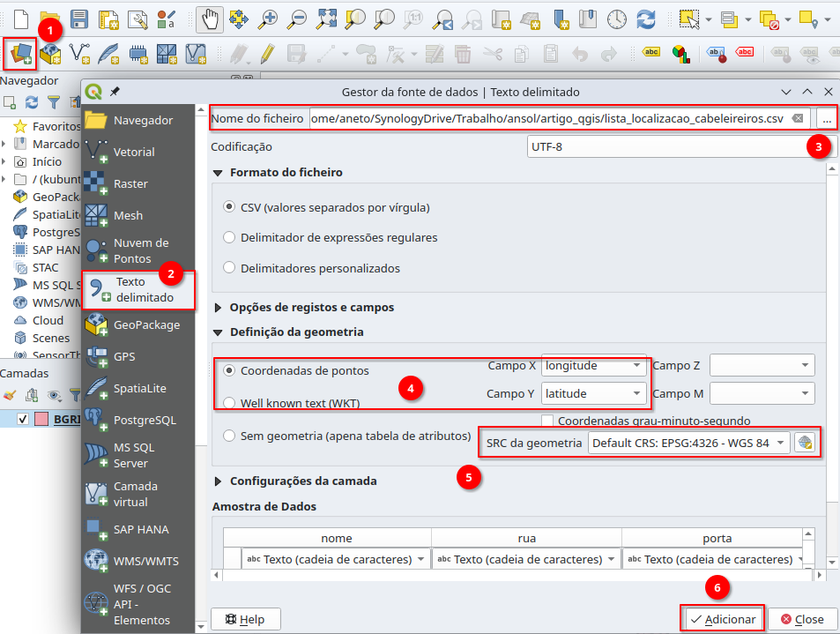Click the New SpatiaLite Layer feather icon
The image size is (840, 634).
(108, 54)
